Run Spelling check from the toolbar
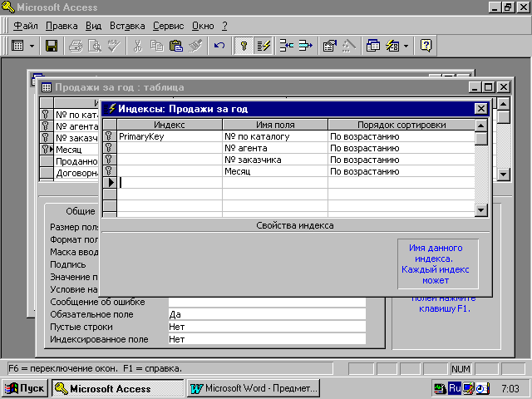The height and width of the screenshot is (399, 532). 114,46
